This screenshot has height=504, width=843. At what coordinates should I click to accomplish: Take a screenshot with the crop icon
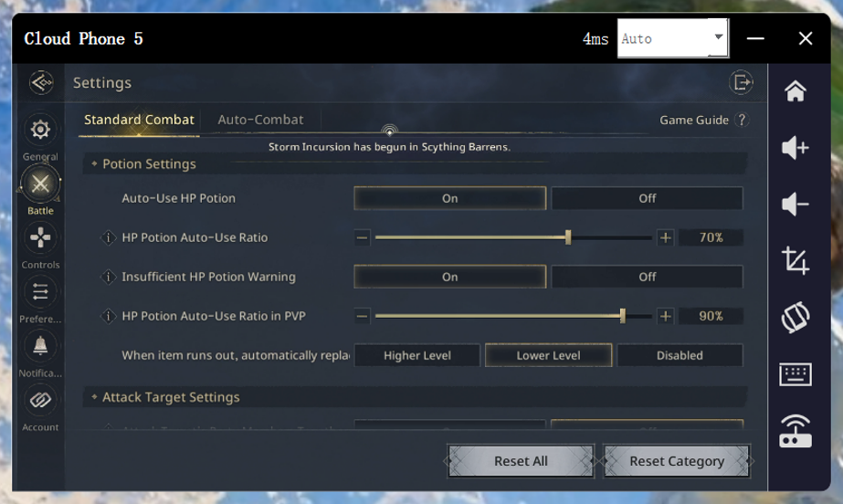coord(796,260)
